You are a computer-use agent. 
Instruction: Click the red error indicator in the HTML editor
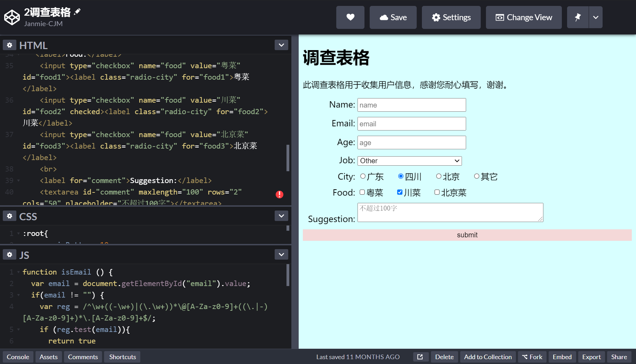click(280, 194)
